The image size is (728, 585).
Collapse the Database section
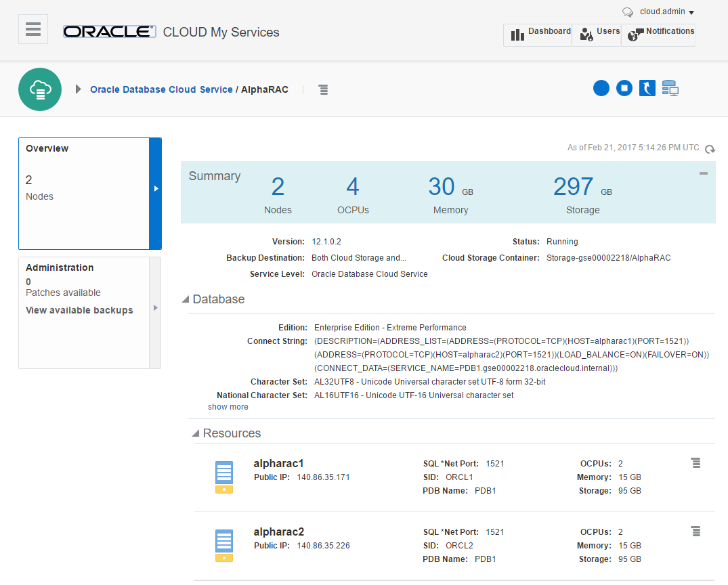tap(186, 299)
